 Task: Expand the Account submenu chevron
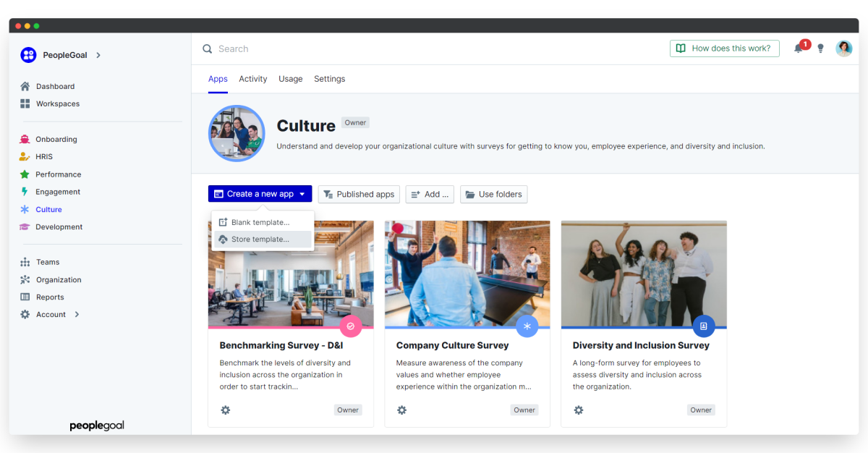(x=77, y=314)
